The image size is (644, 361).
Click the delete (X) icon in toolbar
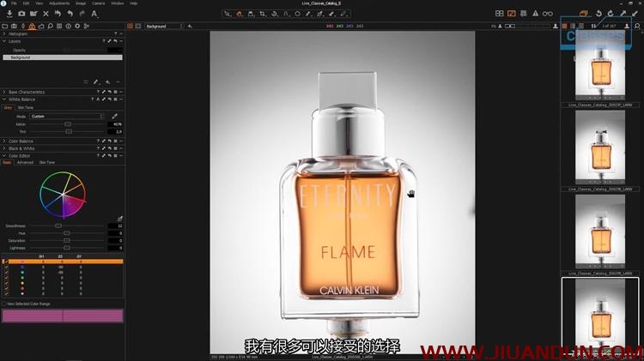[46, 14]
